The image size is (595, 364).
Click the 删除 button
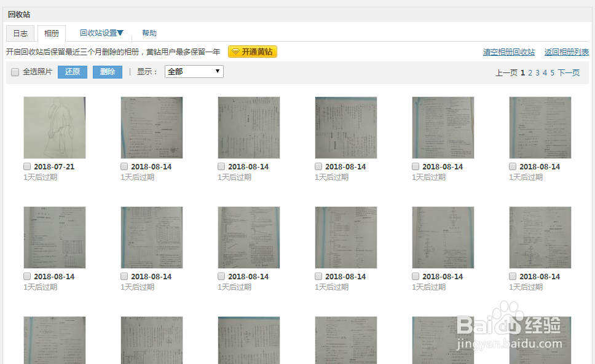click(108, 72)
